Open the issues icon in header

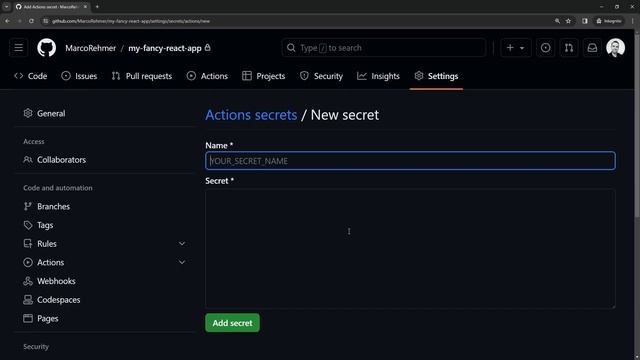pos(545,48)
